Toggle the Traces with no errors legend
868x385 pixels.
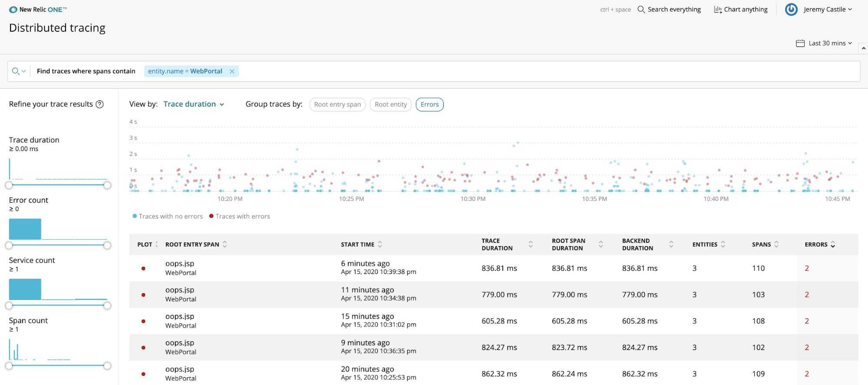tap(168, 216)
